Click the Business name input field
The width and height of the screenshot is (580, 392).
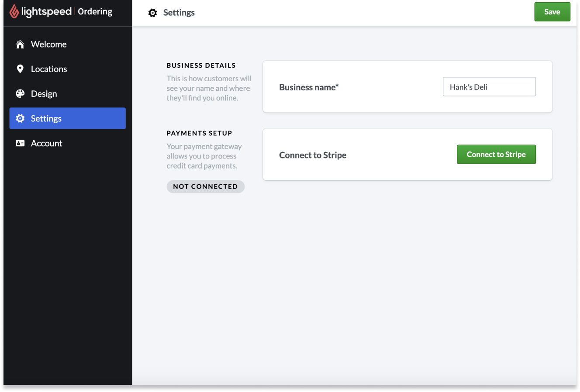(489, 87)
